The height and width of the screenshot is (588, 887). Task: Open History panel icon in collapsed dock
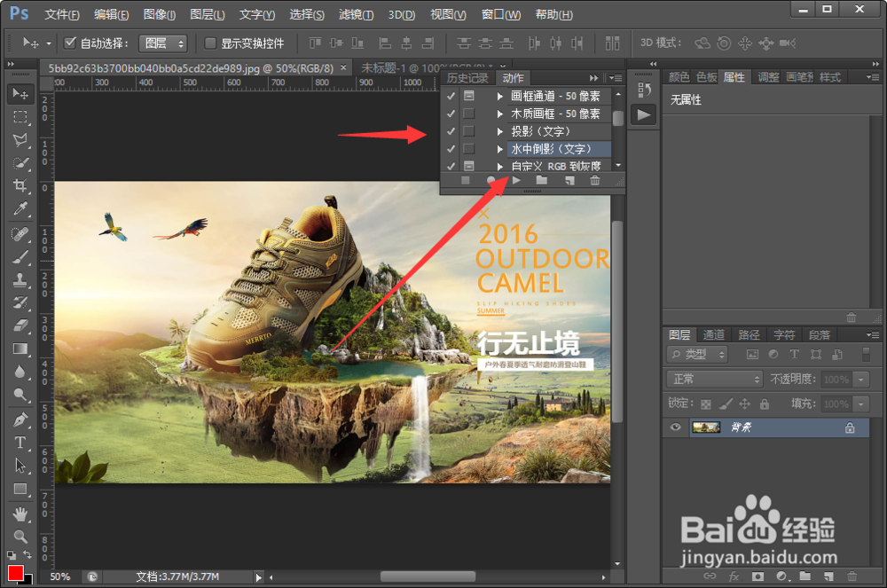(644, 90)
